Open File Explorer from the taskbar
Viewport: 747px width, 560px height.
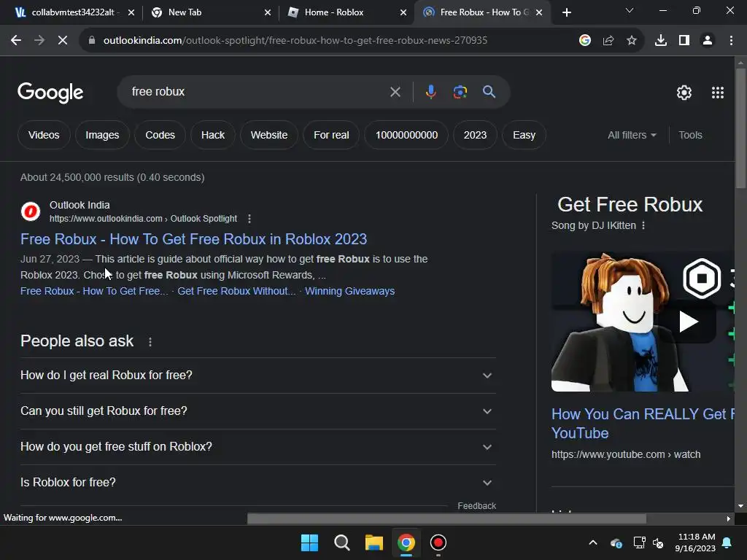(374, 542)
